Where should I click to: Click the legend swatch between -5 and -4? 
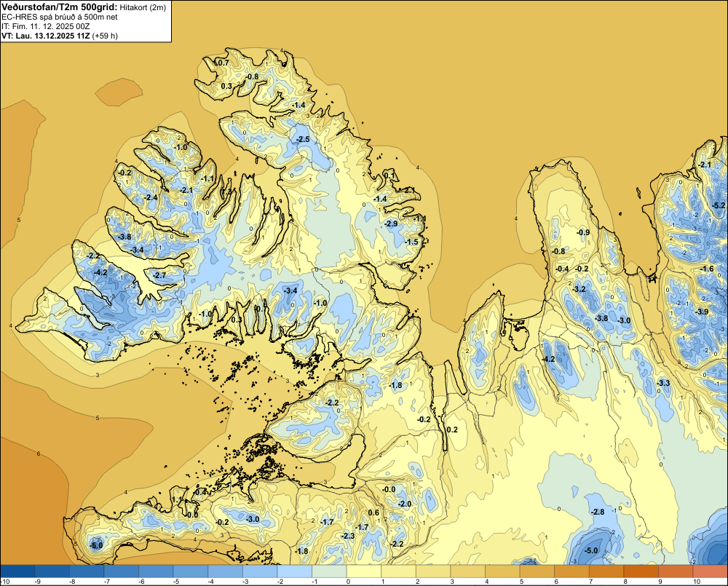(x=190, y=571)
